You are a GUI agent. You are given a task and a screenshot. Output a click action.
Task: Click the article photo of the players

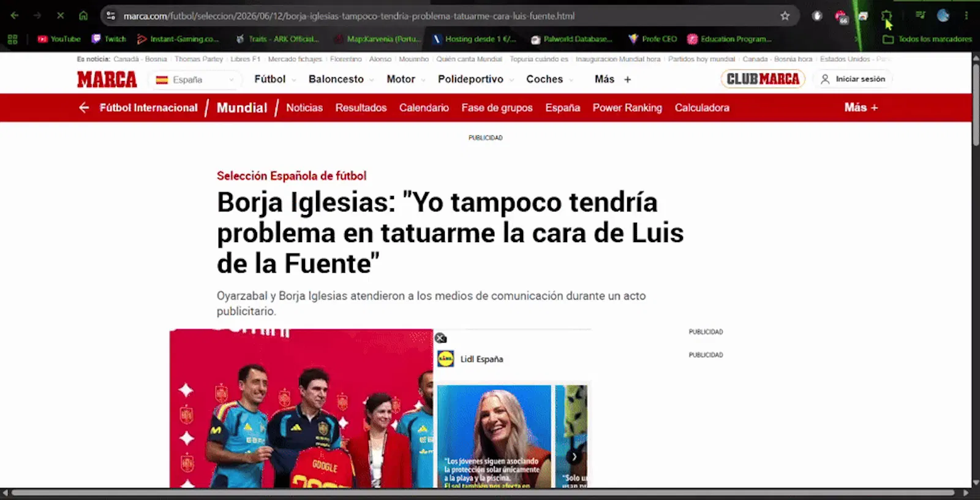(x=301, y=409)
